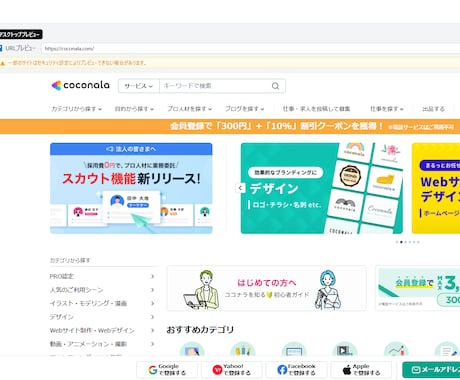The image size is (460, 380).
Task: Open the デザイン branding carousel slide
Action: point(322,188)
